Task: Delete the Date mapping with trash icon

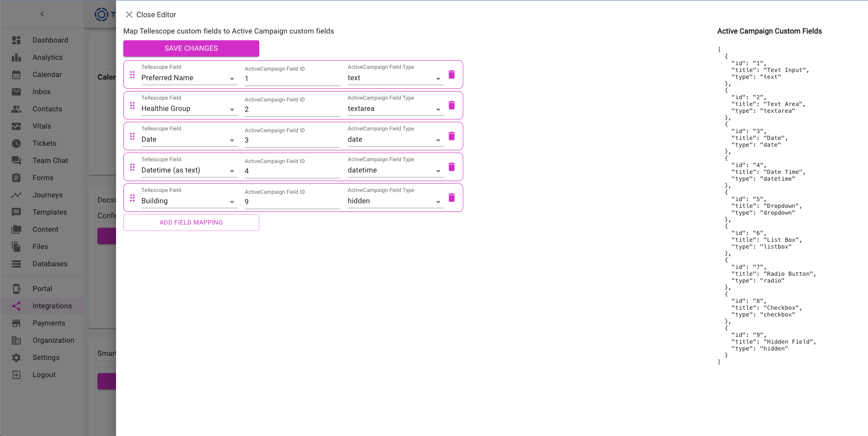Action: (x=451, y=136)
